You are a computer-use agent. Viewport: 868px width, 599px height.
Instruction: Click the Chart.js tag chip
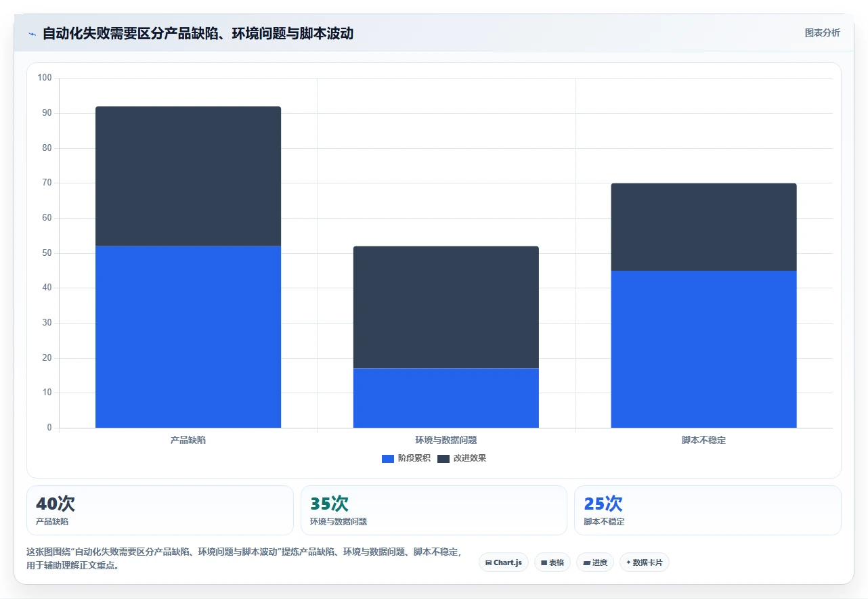(x=504, y=562)
